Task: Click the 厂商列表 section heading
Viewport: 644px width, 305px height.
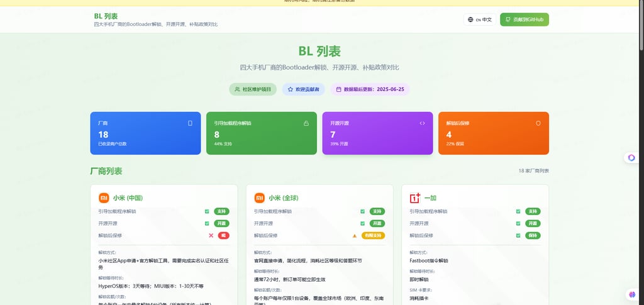Action: tap(106, 171)
